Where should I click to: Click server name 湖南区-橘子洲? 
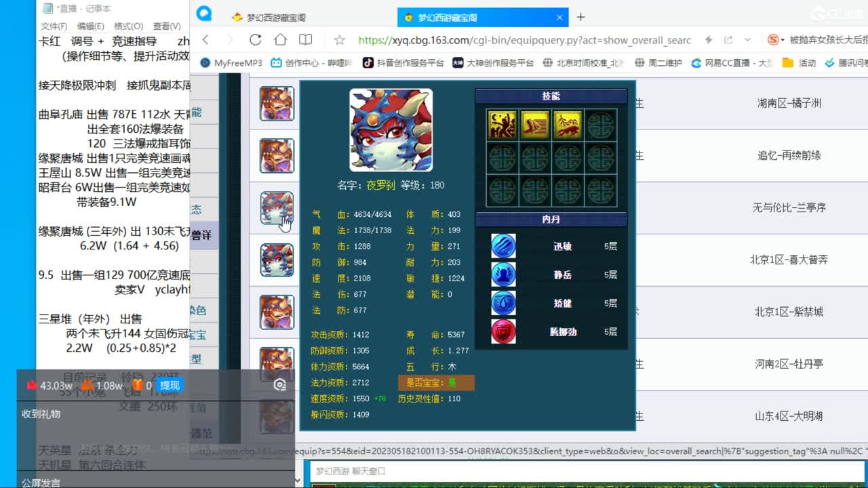[789, 103]
